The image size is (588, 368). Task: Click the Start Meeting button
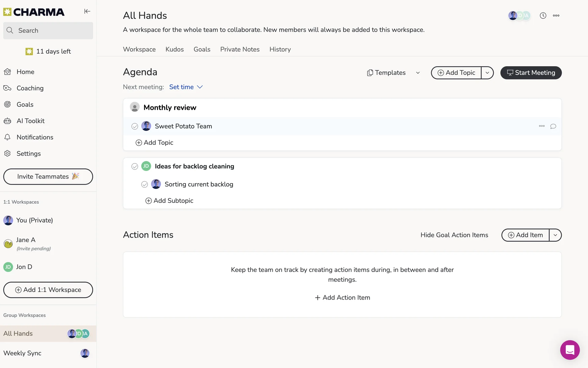point(531,73)
